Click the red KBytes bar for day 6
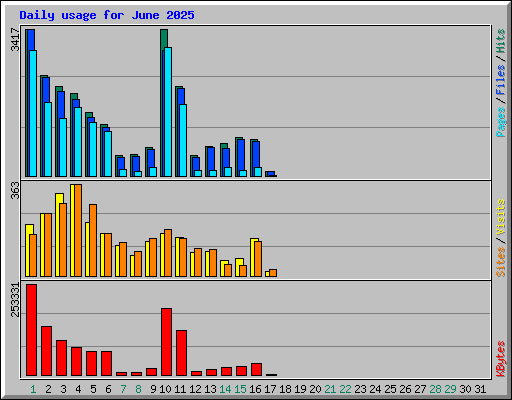 [107, 363]
